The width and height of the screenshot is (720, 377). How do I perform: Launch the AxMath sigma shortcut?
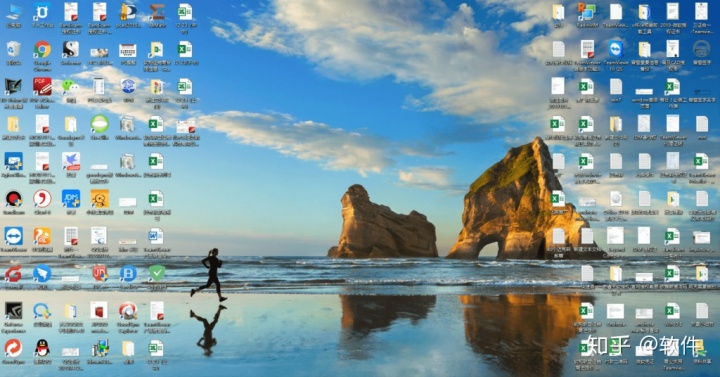[157, 12]
